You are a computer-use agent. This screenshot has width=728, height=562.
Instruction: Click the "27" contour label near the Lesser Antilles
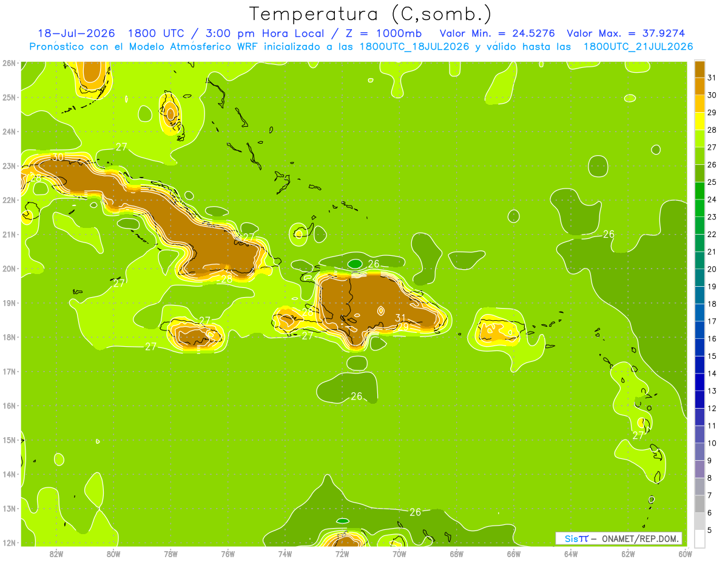[x=638, y=435]
